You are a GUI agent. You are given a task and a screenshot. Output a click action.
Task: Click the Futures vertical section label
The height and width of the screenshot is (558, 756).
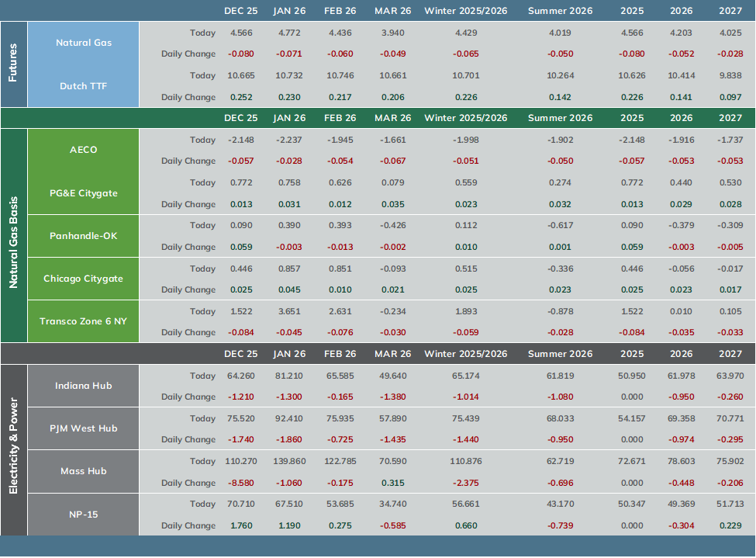[x=13, y=63]
